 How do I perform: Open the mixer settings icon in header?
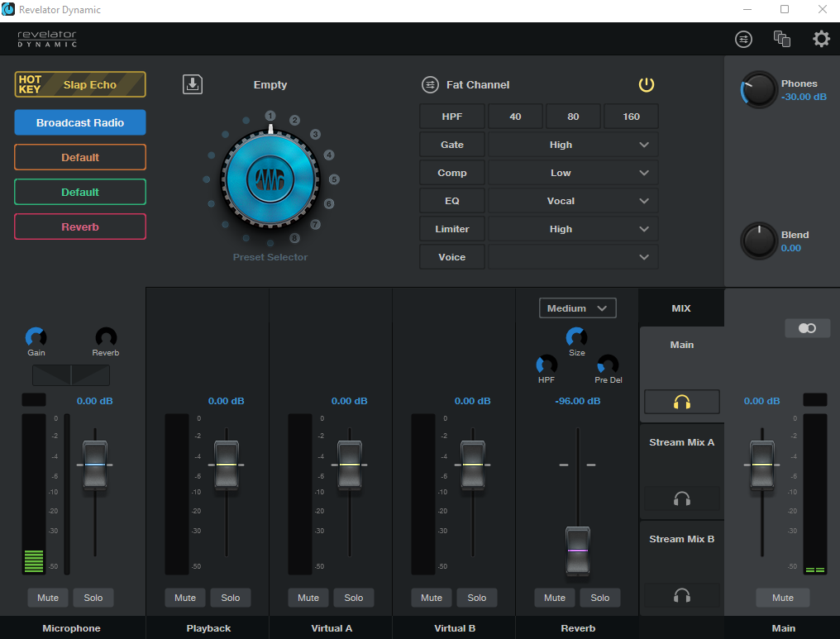743,39
